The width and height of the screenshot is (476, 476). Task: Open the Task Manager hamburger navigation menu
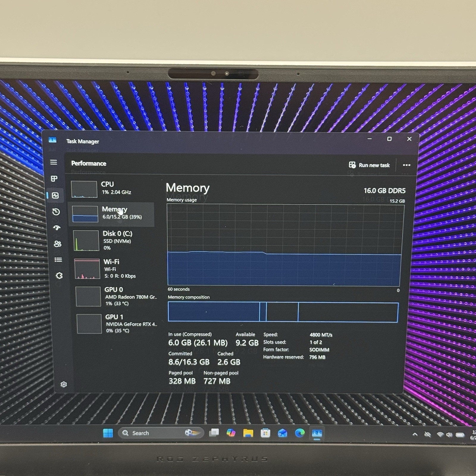tap(54, 162)
